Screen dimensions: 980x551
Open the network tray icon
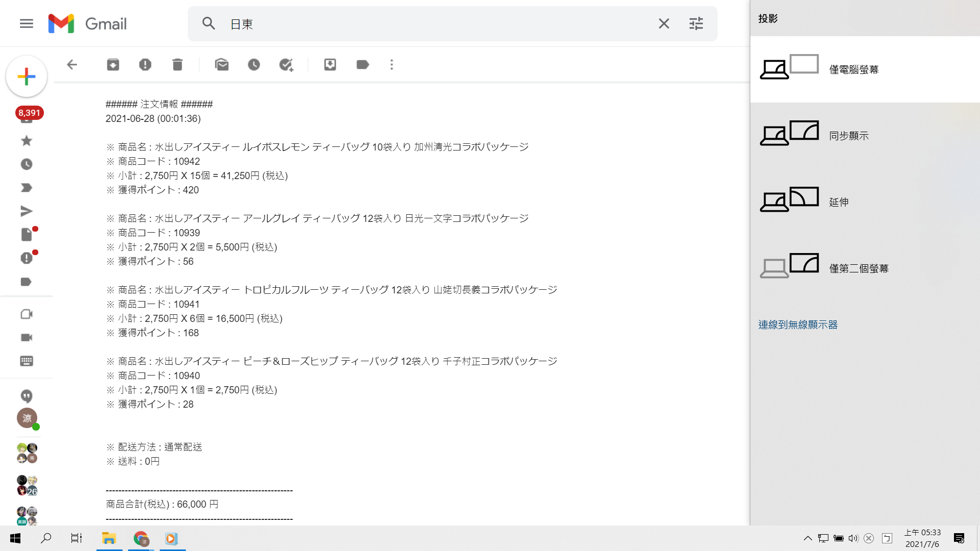tap(823, 538)
